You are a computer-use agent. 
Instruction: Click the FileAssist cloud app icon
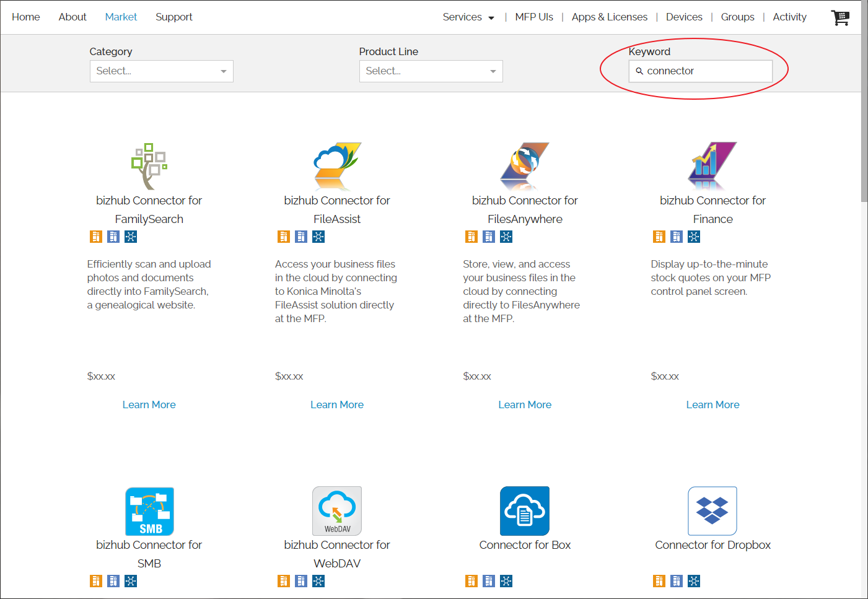tap(337, 166)
